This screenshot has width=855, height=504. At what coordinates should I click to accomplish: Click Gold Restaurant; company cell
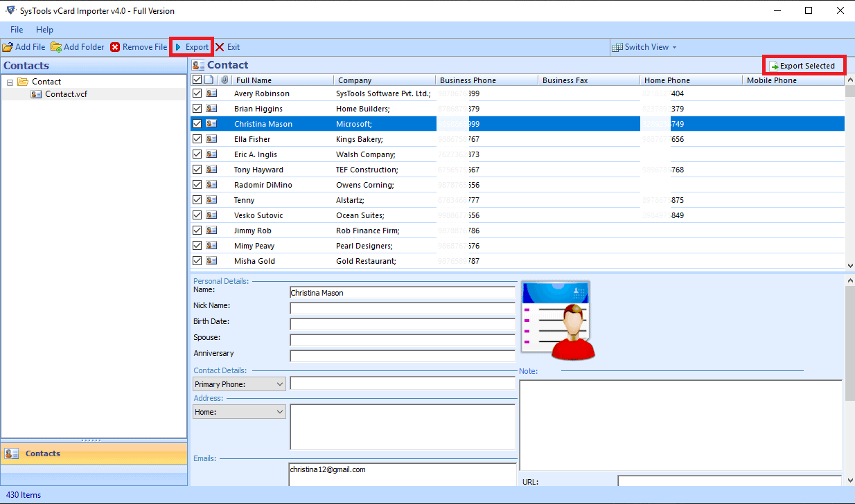(x=366, y=261)
